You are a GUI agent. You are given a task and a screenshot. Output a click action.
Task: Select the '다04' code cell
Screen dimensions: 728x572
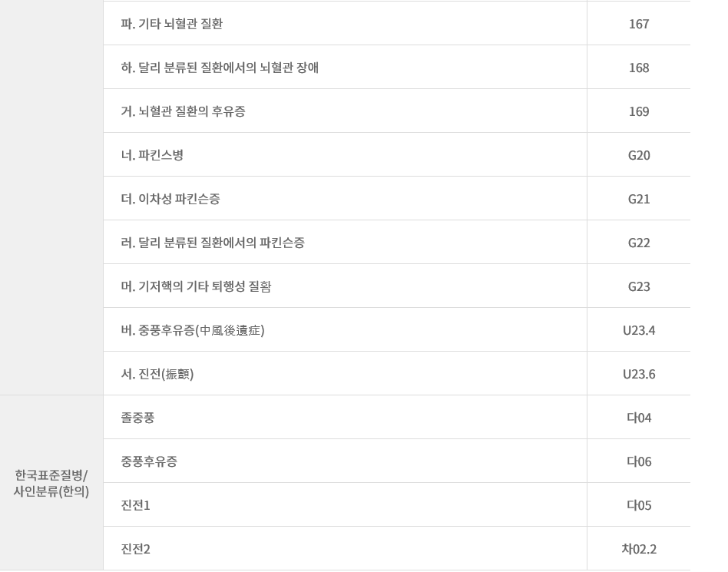(639, 418)
